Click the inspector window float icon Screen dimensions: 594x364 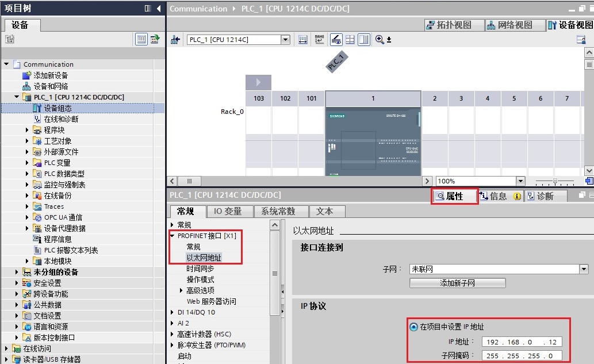pos(582,195)
